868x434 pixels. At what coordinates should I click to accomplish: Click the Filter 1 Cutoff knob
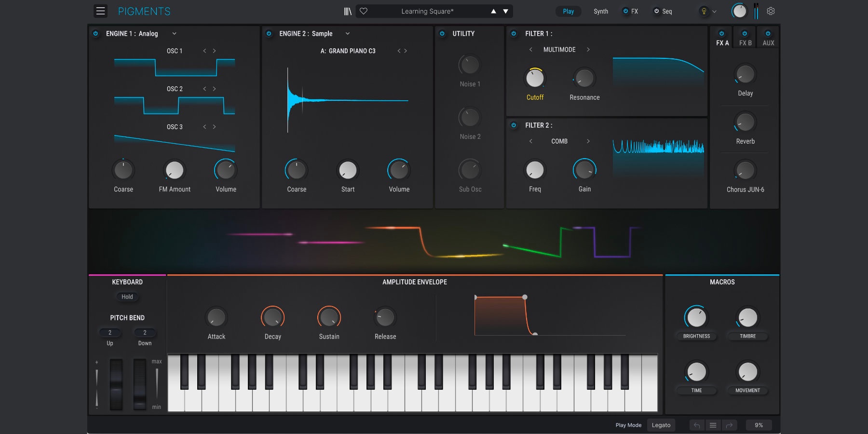[535, 78]
